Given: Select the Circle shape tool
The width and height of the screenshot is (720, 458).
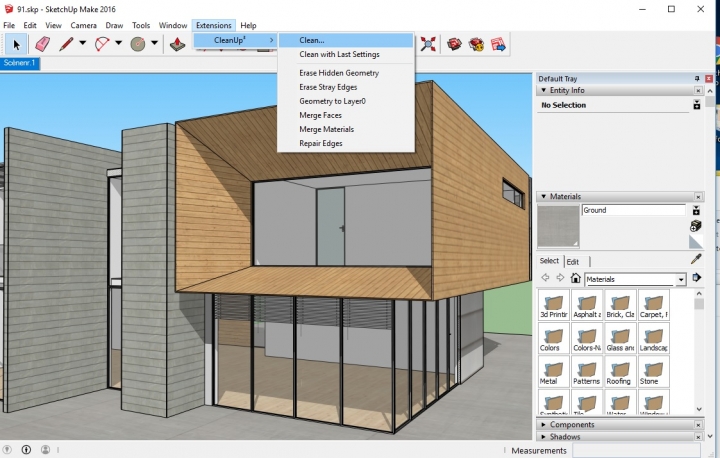Looking at the screenshot, I should click(137, 44).
